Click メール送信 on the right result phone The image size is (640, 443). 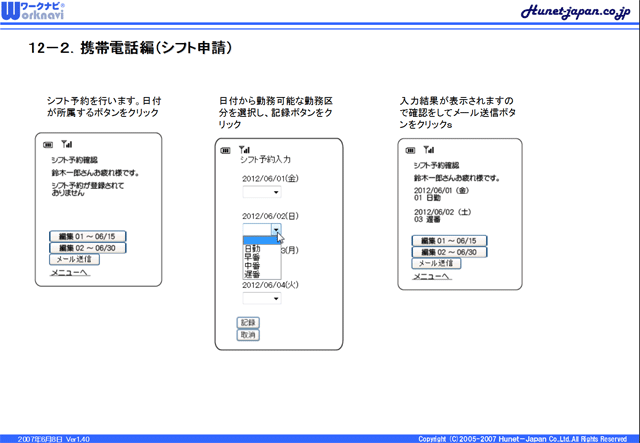point(436,263)
